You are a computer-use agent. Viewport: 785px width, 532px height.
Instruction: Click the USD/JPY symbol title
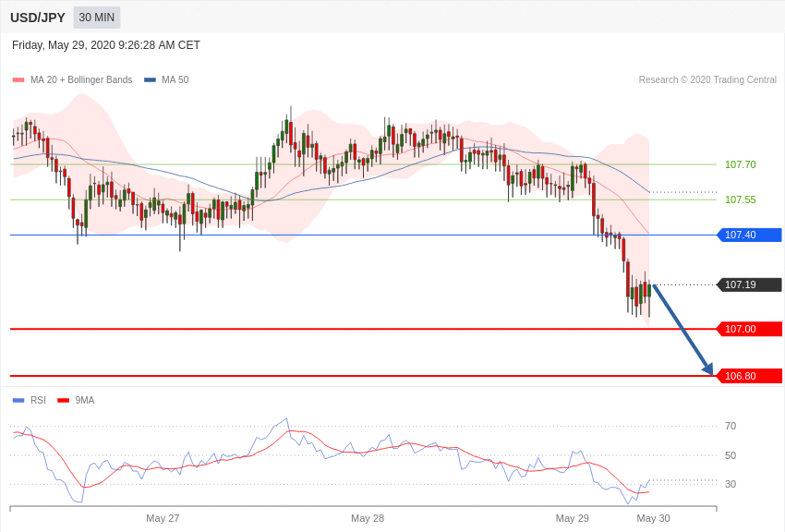[x=38, y=18]
